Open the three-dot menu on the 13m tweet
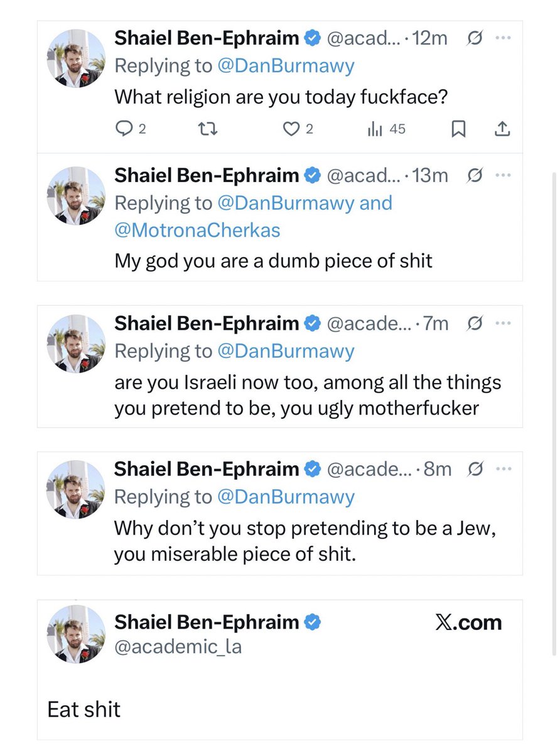 (503, 176)
